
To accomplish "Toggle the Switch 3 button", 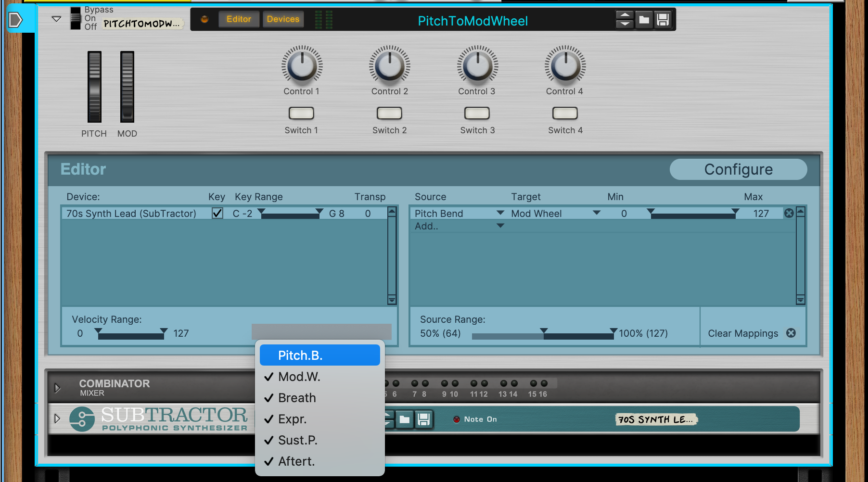I will tap(477, 113).
